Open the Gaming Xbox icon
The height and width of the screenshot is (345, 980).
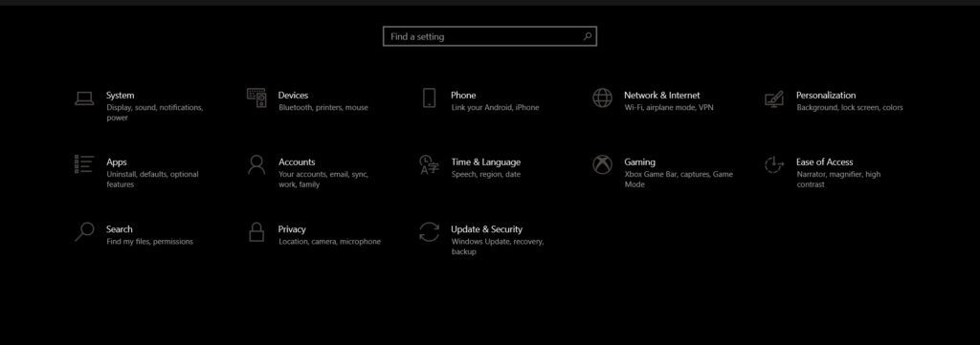click(603, 164)
